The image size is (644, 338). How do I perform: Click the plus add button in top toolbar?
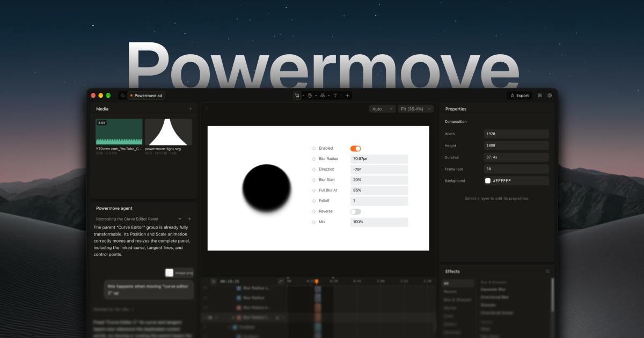click(x=348, y=95)
